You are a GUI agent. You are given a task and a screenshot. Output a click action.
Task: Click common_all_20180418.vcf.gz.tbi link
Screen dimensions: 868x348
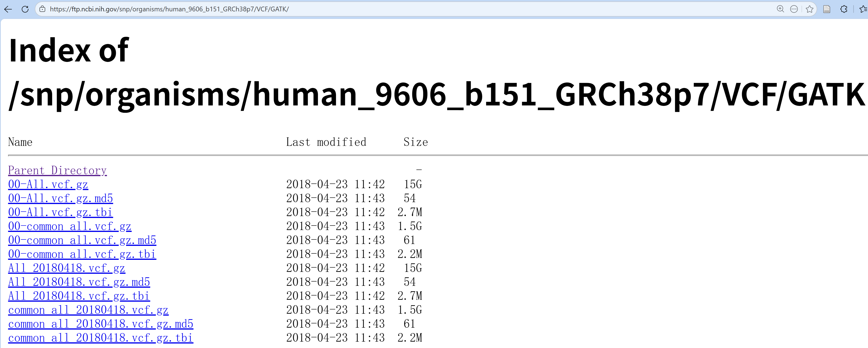[101, 338]
